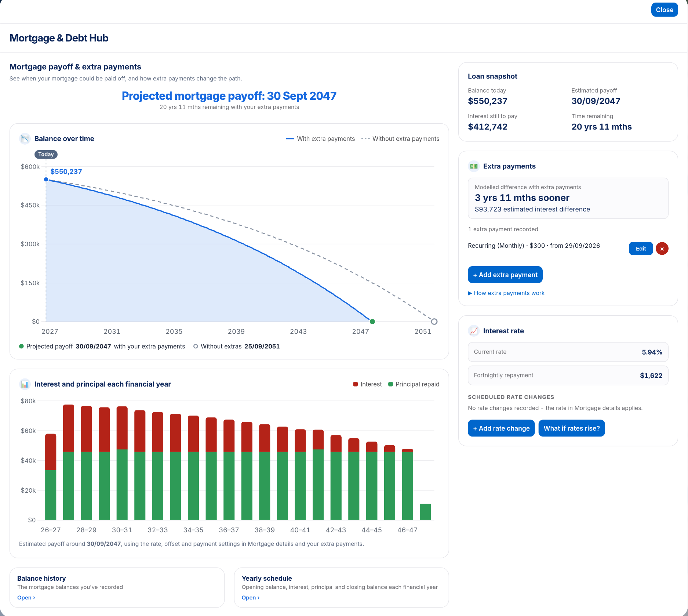Add a new extra payment
The image size is (688, 616).
pos(505,275)
